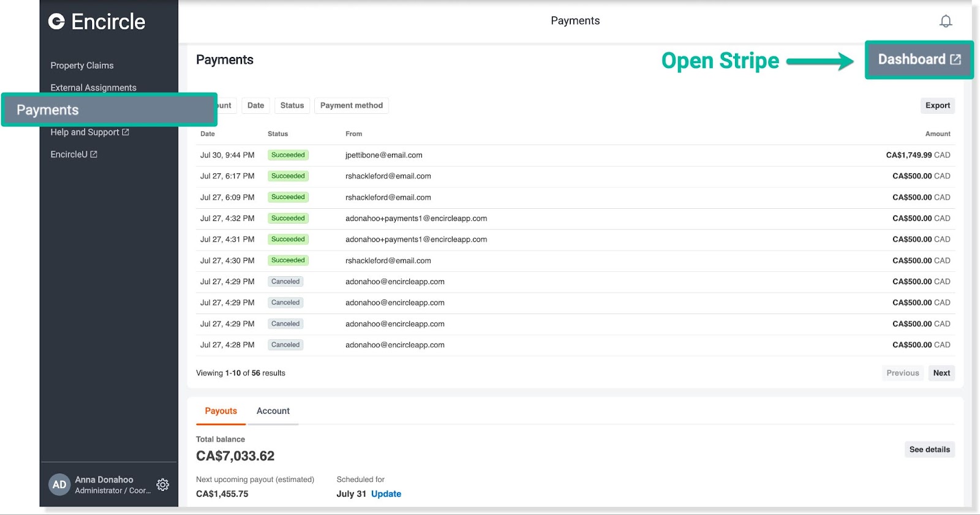Select the Jul 27, 6:17 PM payment date
Image resolution: width=980 pixels, height=515 pixels.
coord(227,176)
